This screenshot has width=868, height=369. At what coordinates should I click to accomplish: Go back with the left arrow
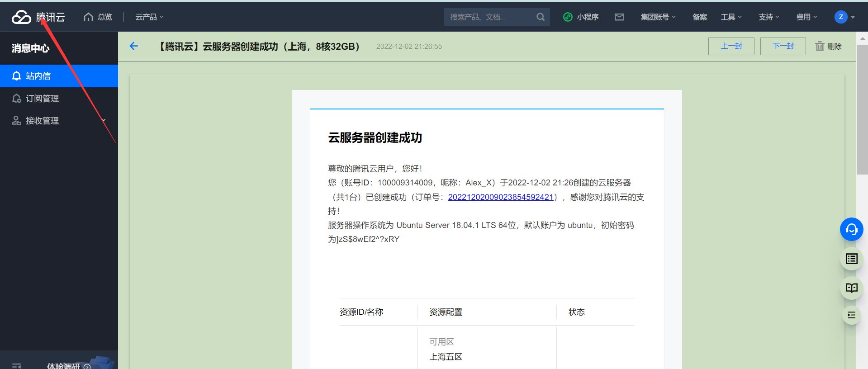pos(134,46)
